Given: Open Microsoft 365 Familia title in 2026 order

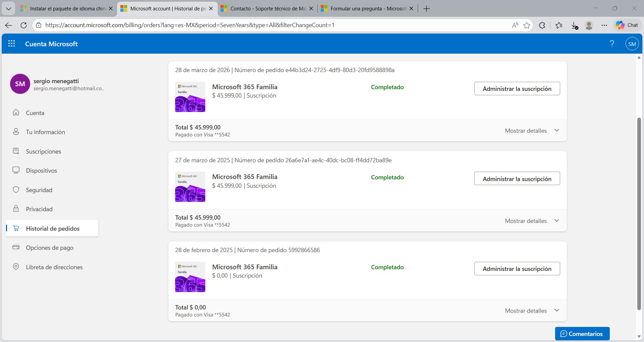Looking at the screenshot, I should 245,87.
